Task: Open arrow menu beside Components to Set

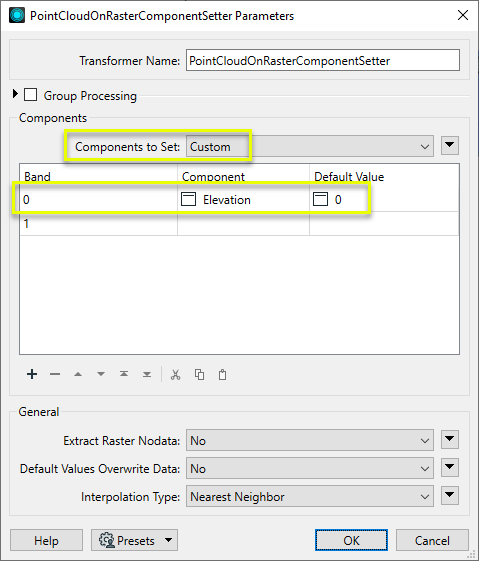Action: click(450, 145)
